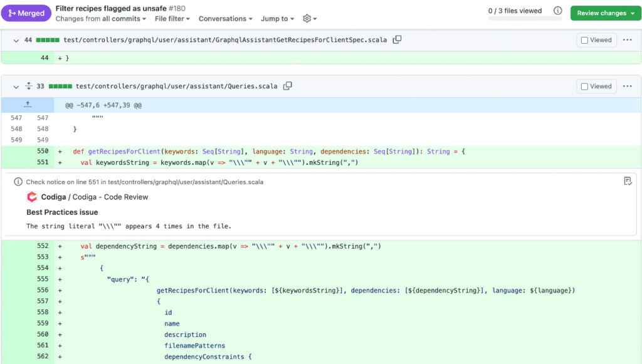Click line number 551 in the diff
Viewport: 642px width, 364px height.
pos(43,162)
